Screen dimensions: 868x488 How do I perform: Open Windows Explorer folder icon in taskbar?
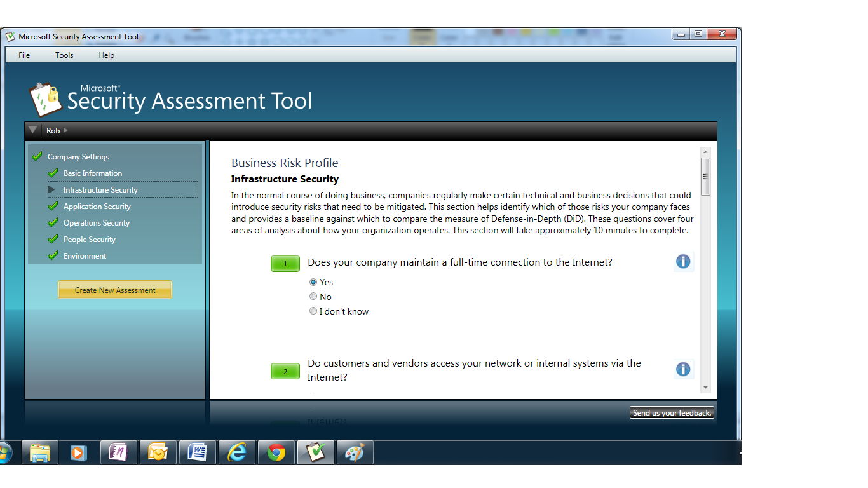tap(40, 452)
